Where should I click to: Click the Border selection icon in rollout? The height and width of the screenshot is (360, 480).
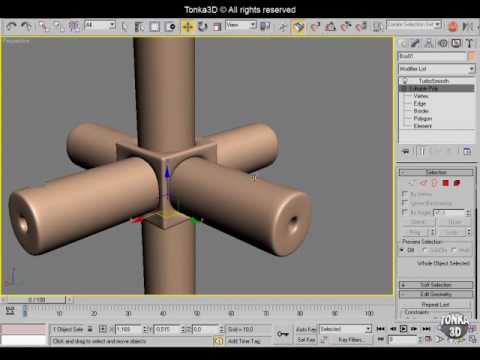[434, 183]
